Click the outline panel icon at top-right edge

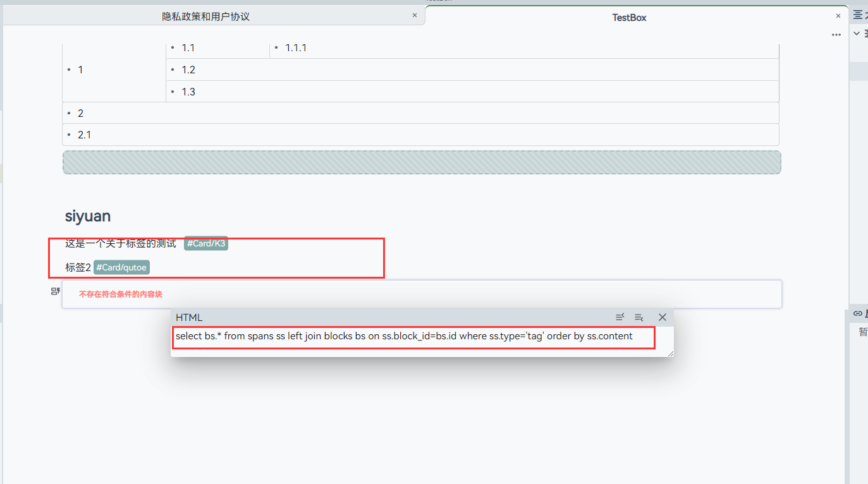(x=858, y=14)
